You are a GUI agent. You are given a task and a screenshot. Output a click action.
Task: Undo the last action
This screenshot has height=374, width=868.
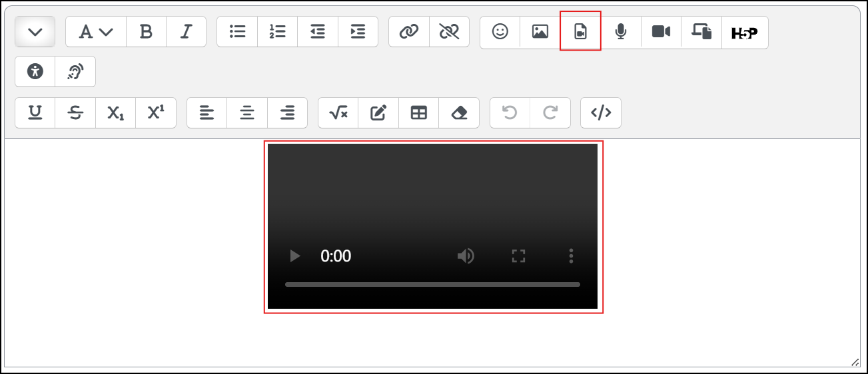tap(510, 113)
